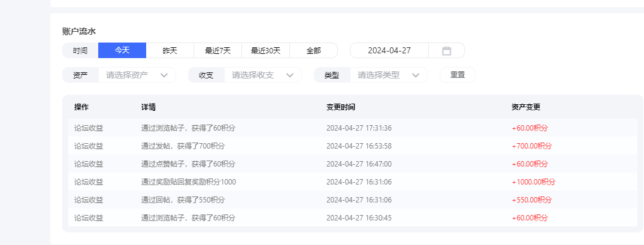The image size is (644, 245).
Task: Click the +550.00积分 asset change value
Action: click(532, 200)
